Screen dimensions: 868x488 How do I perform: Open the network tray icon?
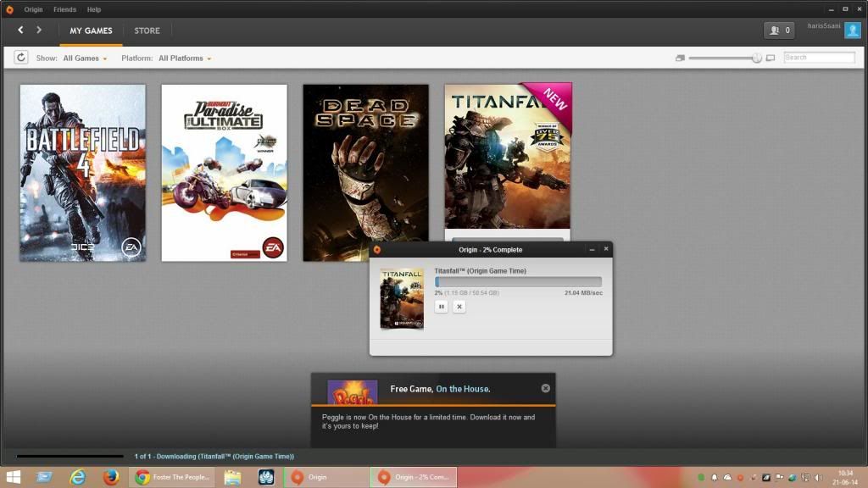point(805,477)
